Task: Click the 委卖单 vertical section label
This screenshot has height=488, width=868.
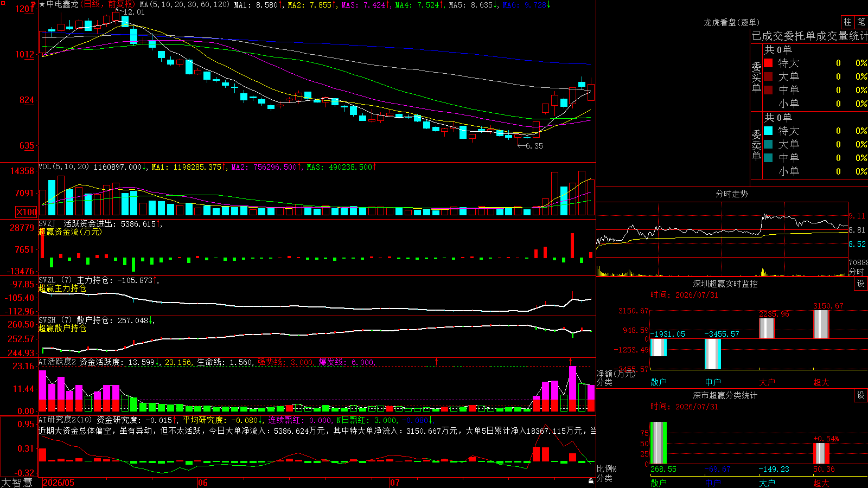Action: coord(756,145)
